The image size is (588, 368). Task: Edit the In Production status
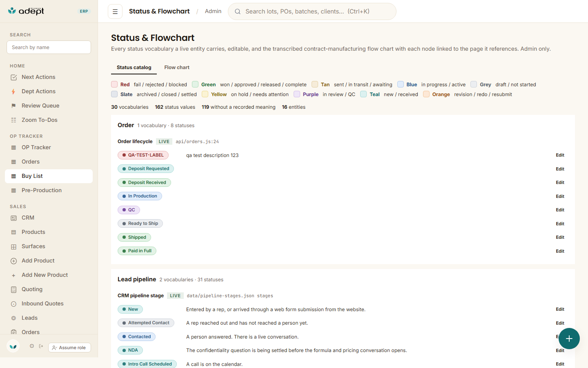(x=560, y=196)
